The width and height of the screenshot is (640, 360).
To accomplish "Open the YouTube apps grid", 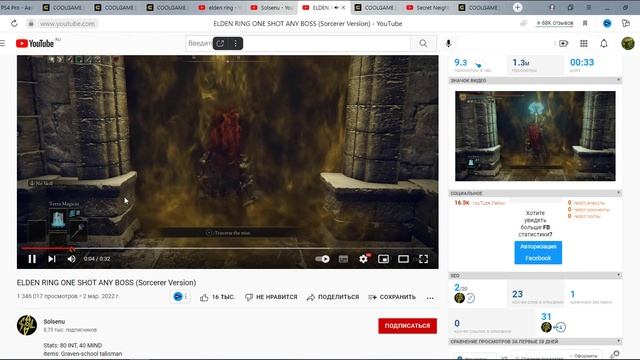I will tap(584, 43).
